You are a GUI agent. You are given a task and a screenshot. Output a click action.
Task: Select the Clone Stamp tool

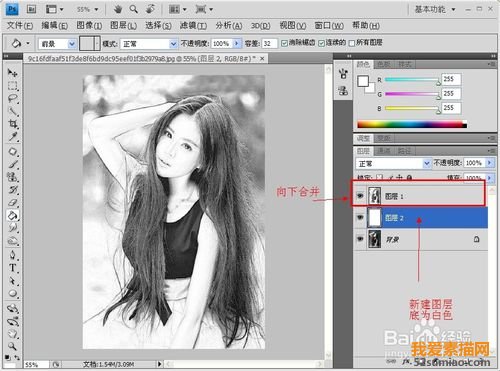pos(13,177)
